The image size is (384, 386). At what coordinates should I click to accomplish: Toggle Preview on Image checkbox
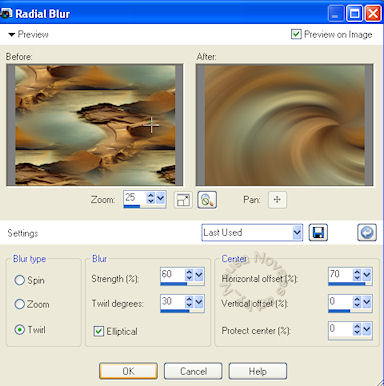(x=296, y=34)
